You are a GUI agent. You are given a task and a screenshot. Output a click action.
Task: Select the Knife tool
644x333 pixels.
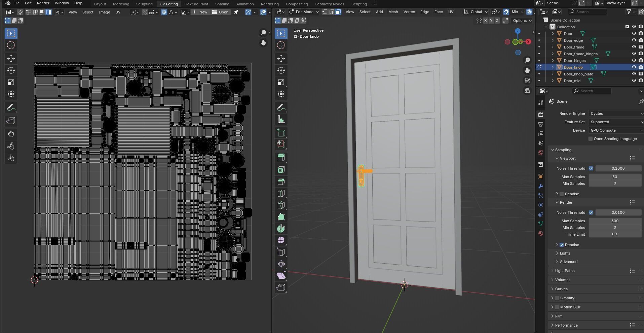point(281,205)
